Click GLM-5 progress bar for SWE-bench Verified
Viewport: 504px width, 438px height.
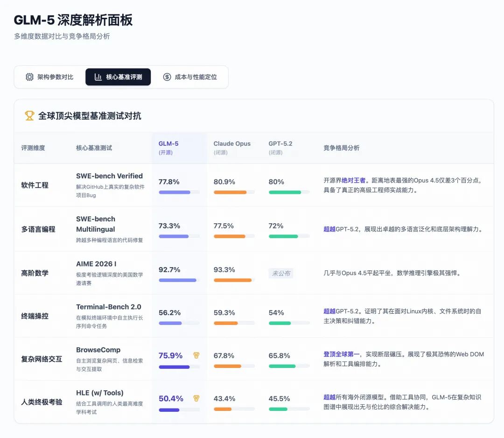[179, 192]
